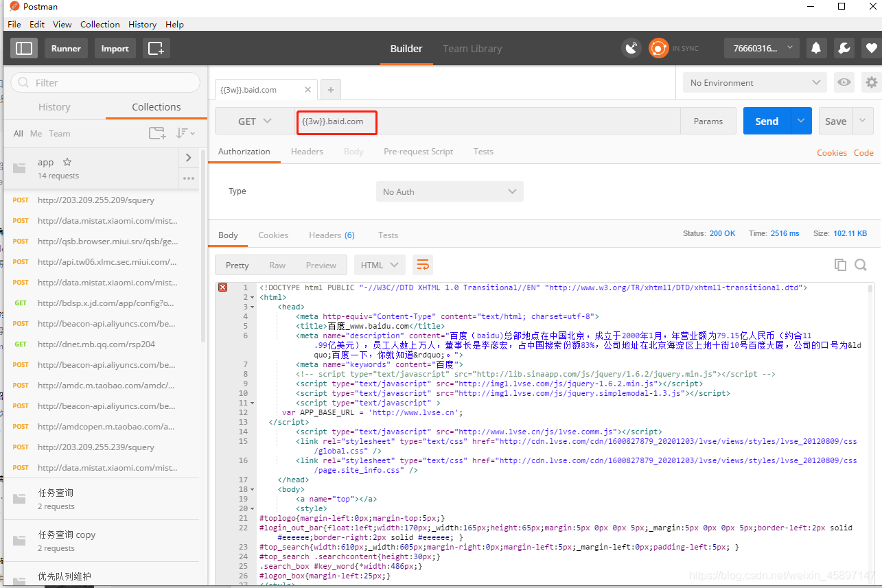882x588 pixels.
Task: Click the 任务查询 collection folder icon
Action: coord(19,499)
